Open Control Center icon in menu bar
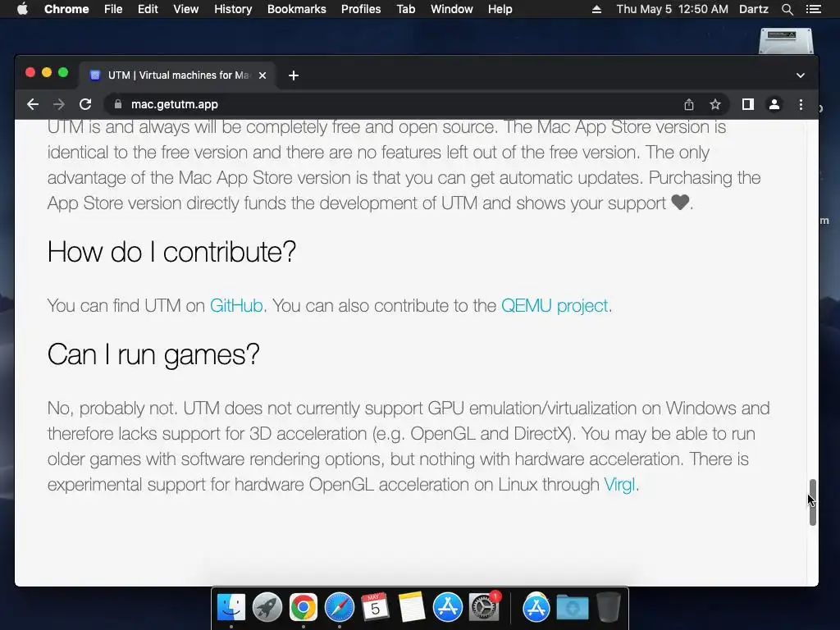 pyautogui.click(x=814, y=9)
